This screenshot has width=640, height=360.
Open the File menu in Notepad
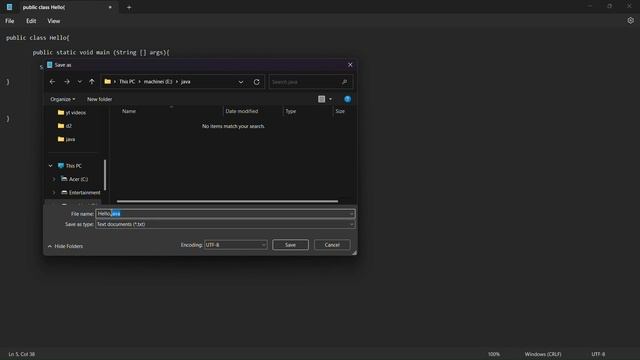point(10,21)
